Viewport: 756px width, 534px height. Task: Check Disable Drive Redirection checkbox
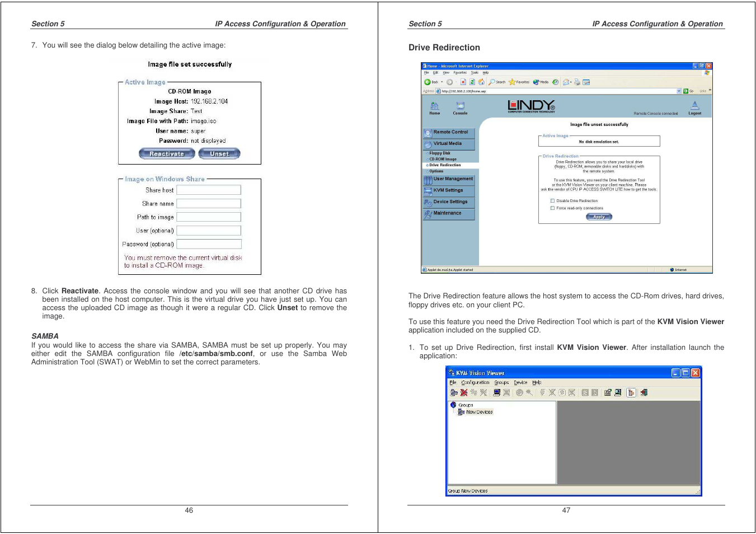coord(552,201)
